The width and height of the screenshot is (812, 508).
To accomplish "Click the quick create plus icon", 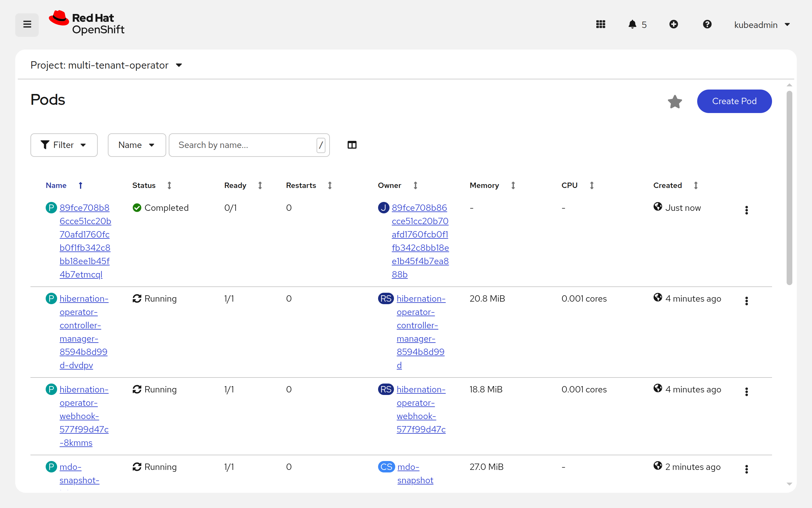I will (x=673, y=24).
